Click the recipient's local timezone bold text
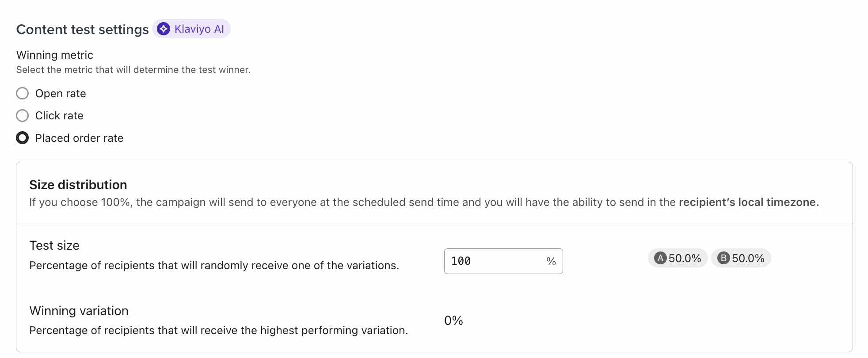868x358 pixels. (x=748, y=202)
